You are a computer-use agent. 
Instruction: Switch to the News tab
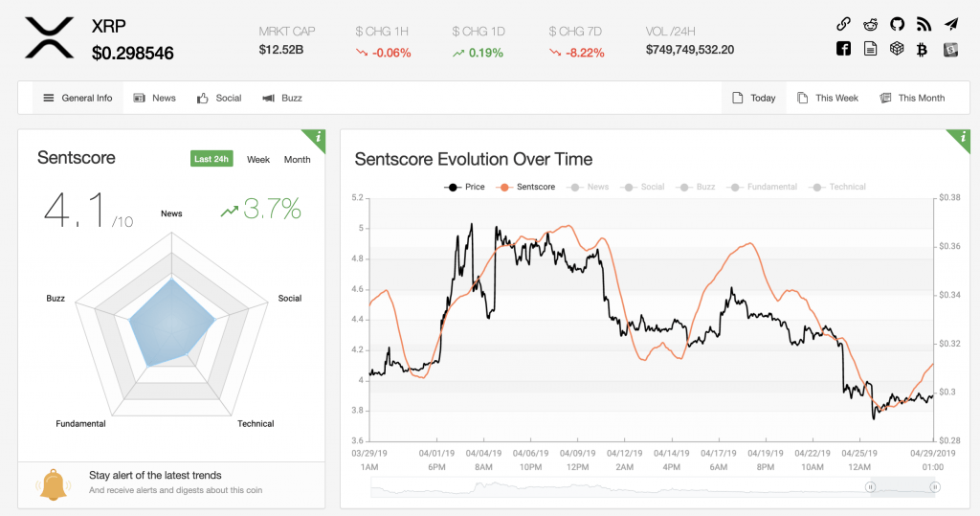tap(155, 98)
